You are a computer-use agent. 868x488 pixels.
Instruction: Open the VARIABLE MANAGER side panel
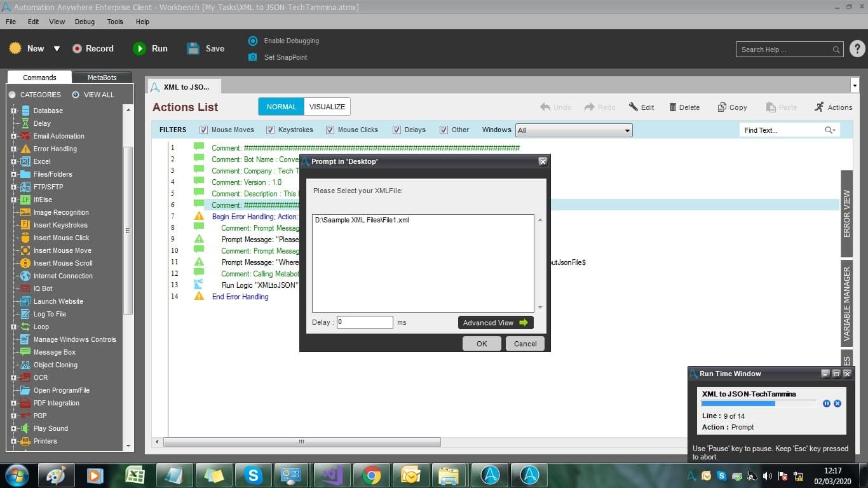tap(846, 303)
